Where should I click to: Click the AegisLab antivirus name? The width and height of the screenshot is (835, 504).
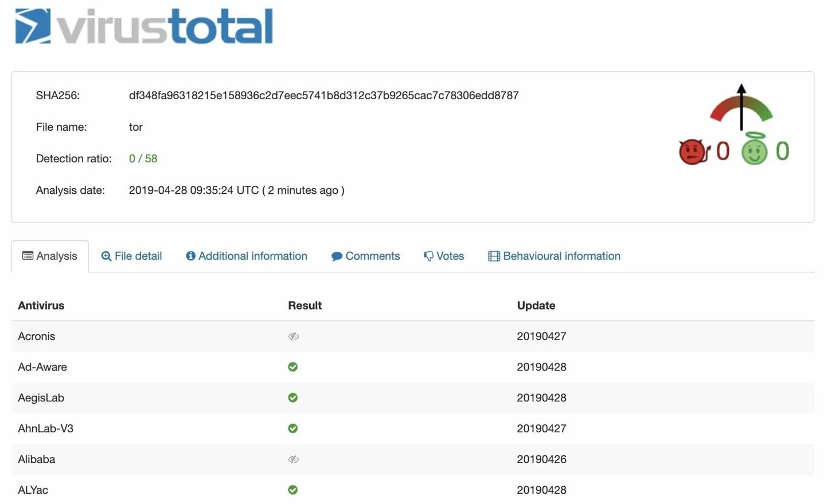tap(41, 398)
